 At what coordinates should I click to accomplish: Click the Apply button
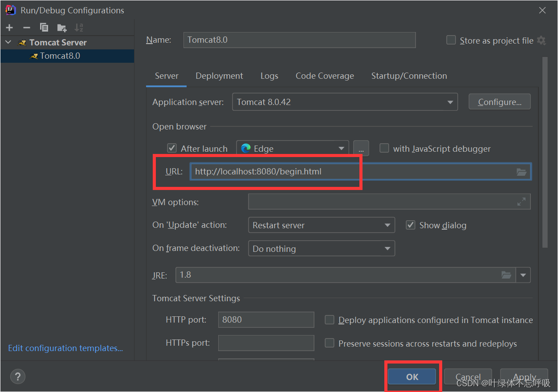(524, 376)
